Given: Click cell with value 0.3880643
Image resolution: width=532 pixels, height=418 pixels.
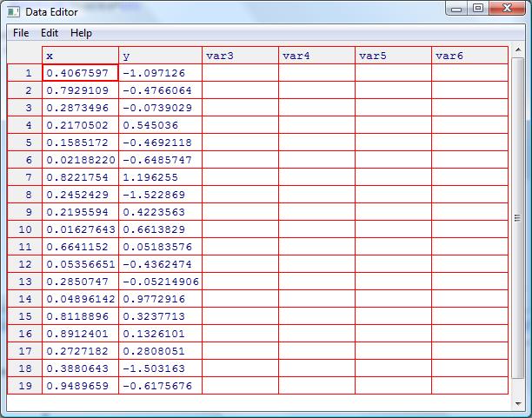Looking at the screenshot, I should (x=81, y=368).
